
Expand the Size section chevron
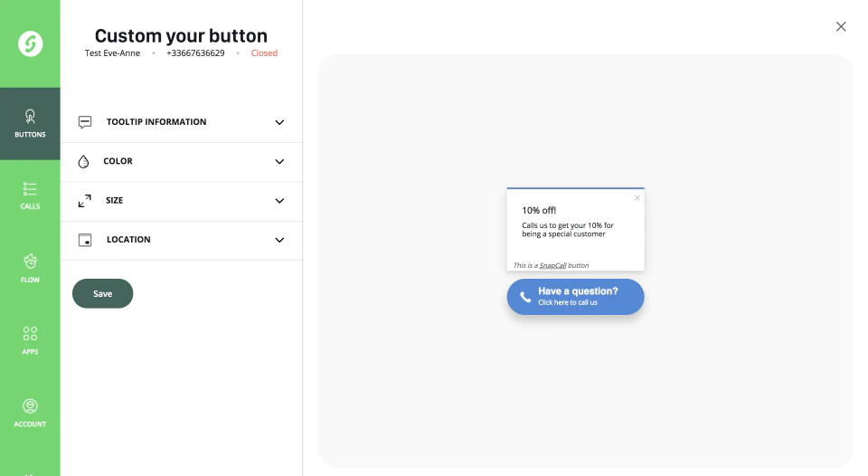(279, 201)
